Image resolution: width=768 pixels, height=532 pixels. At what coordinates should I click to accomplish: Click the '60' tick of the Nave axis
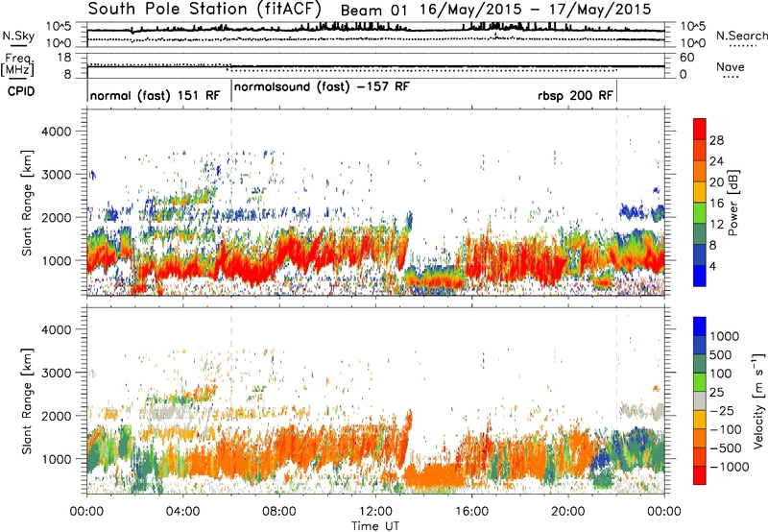click(687, 58)
